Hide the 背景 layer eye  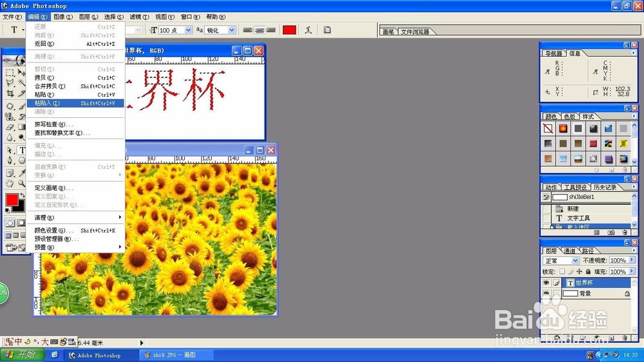(546, 293)
